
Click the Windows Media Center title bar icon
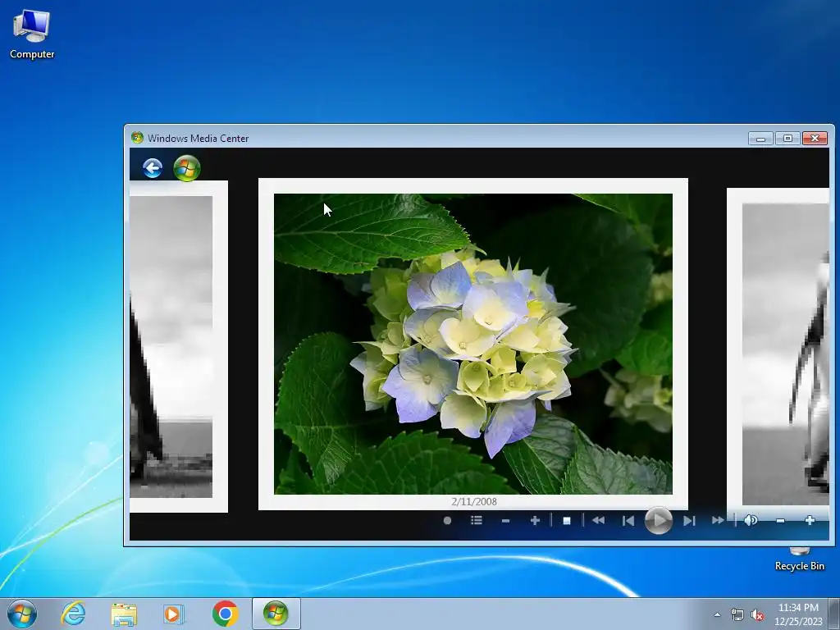coord(137,138)
